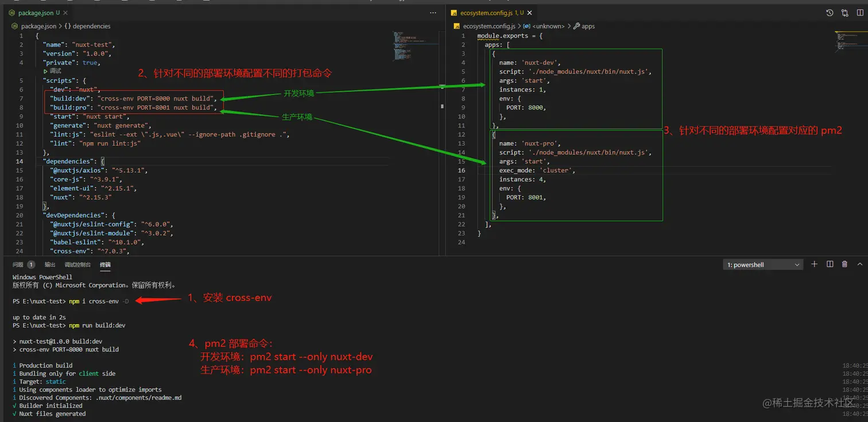Screen dimensions: 868x422
Task: Click npm run build:dev terminal command
Action: (x=97, y=326)
